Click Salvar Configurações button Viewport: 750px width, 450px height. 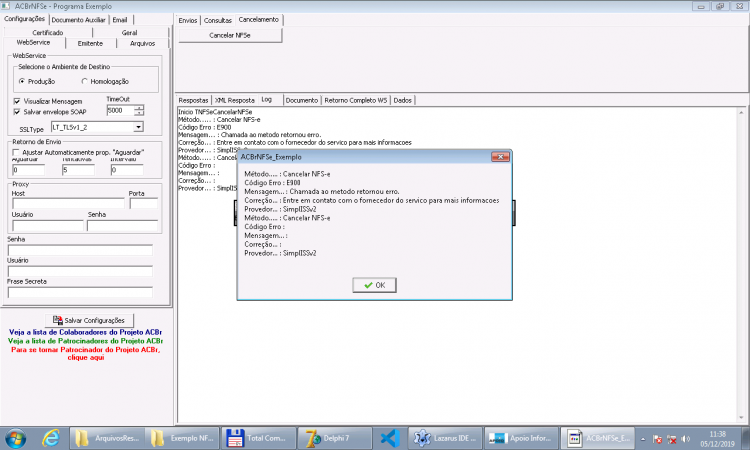tap(89, 320)
